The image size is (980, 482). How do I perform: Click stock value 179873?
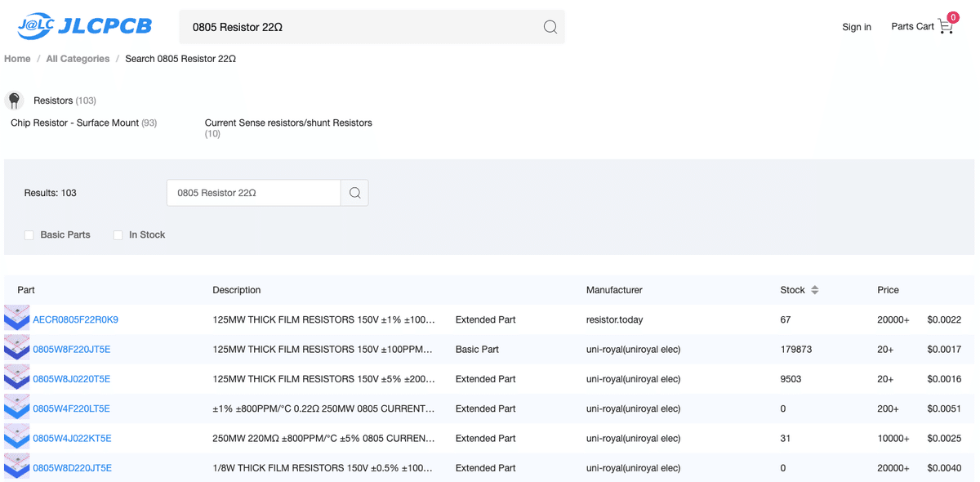point(796,349)
